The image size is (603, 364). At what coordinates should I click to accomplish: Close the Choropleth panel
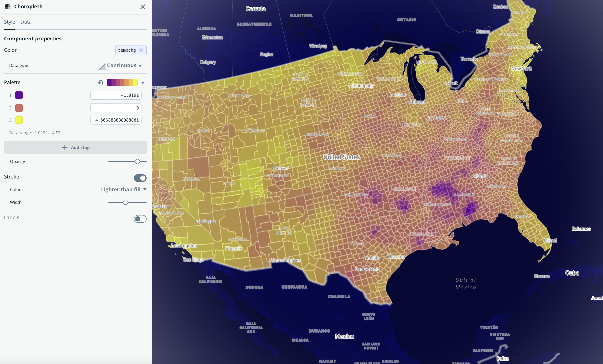point(143,7)
